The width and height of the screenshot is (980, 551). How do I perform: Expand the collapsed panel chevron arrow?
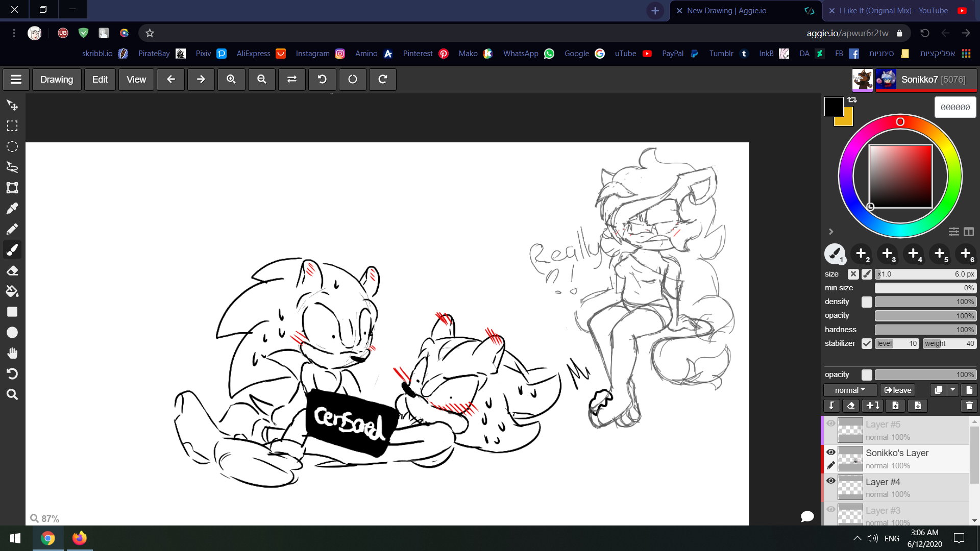pos(831,232)
